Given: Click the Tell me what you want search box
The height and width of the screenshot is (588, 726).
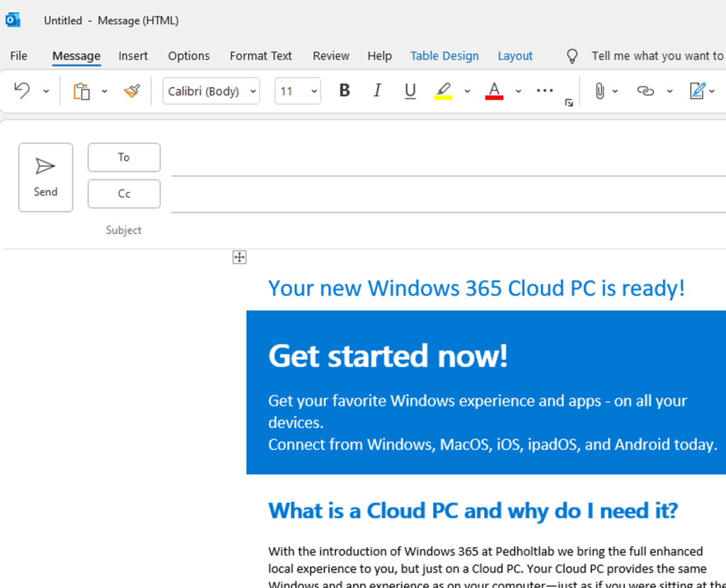Looking at the screenshot, I should pyautogui.click(x=659, y=56).
